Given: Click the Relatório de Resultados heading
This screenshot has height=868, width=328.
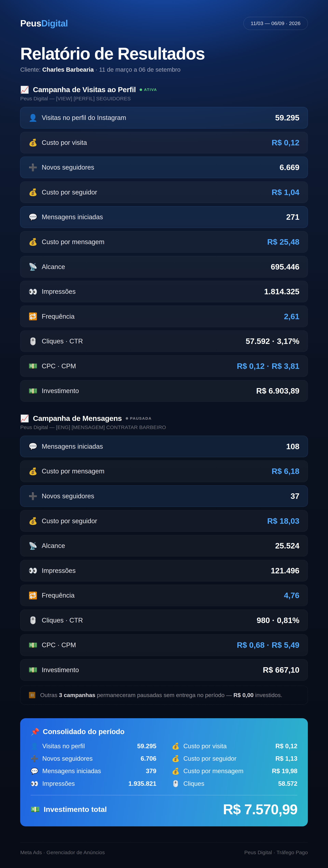Looking at the screenshot, I should tap(112, 54).
